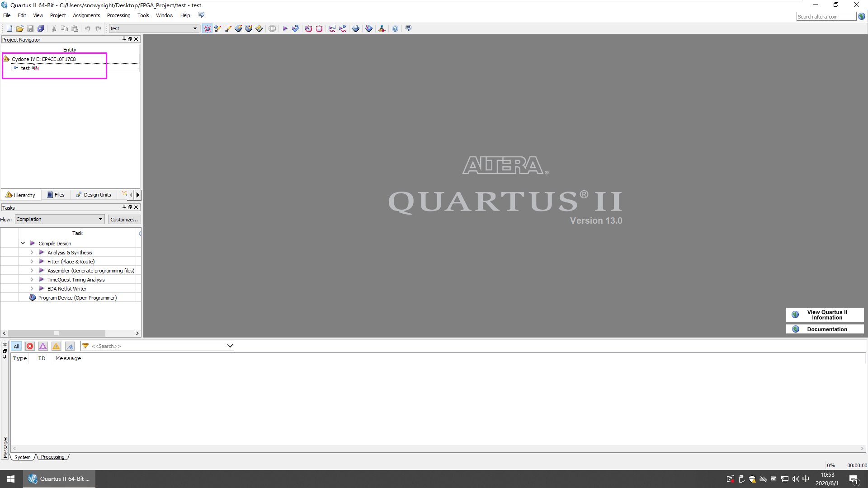868x488 pixels.
Task: Click the Documentation link
Action: click(x=826, y=329)
